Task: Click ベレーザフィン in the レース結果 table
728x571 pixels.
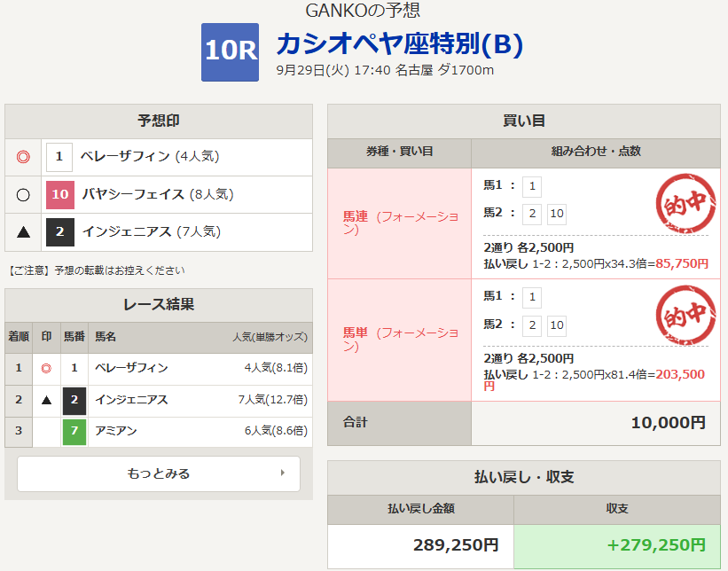Action: click(x=131, y=368)
